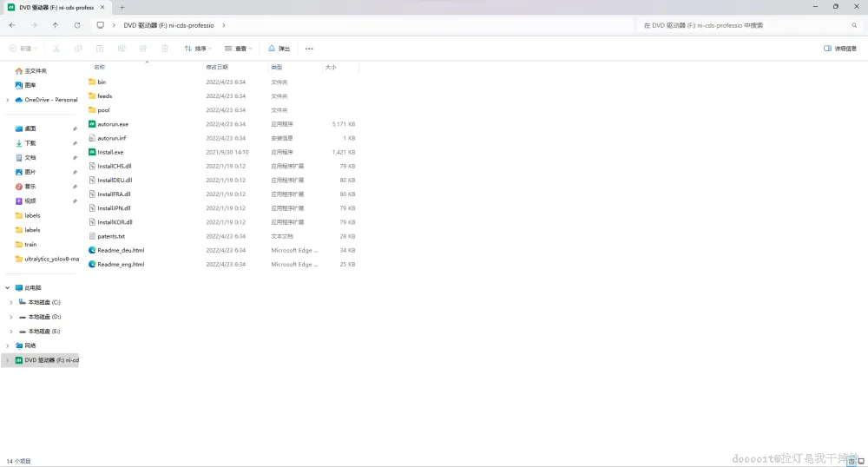Sort by 类型 column header
This screenshot has height=467, width=868.
[277, 67]
